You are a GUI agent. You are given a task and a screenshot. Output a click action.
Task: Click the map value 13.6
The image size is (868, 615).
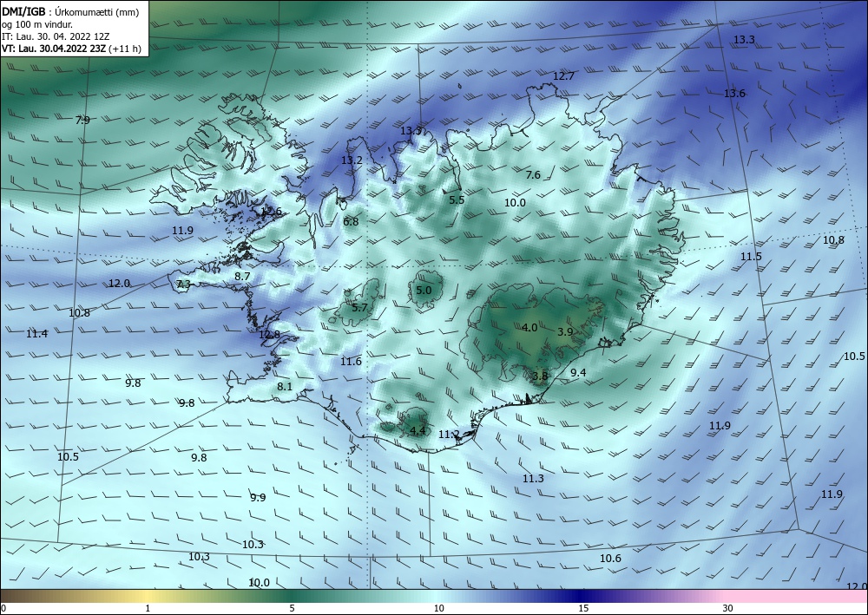coord(734,94)
